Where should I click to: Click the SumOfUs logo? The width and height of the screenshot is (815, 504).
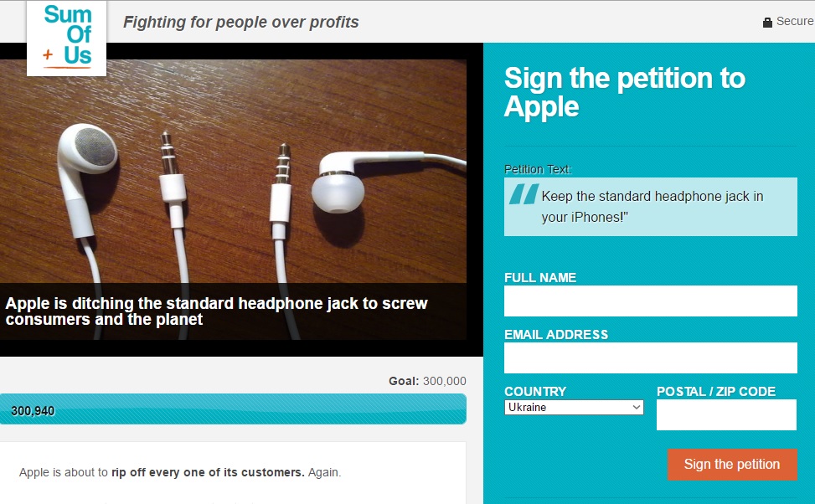pyautogui.click(x=66, y=39)
